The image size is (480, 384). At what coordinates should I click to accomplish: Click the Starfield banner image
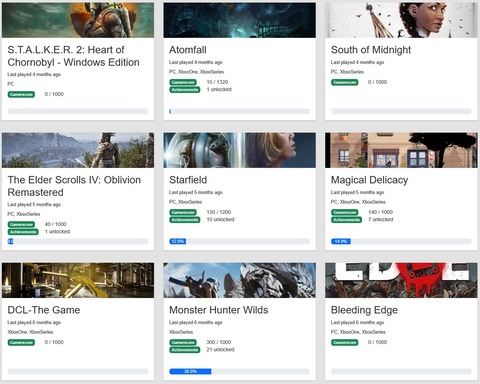[x=239, y=150]
